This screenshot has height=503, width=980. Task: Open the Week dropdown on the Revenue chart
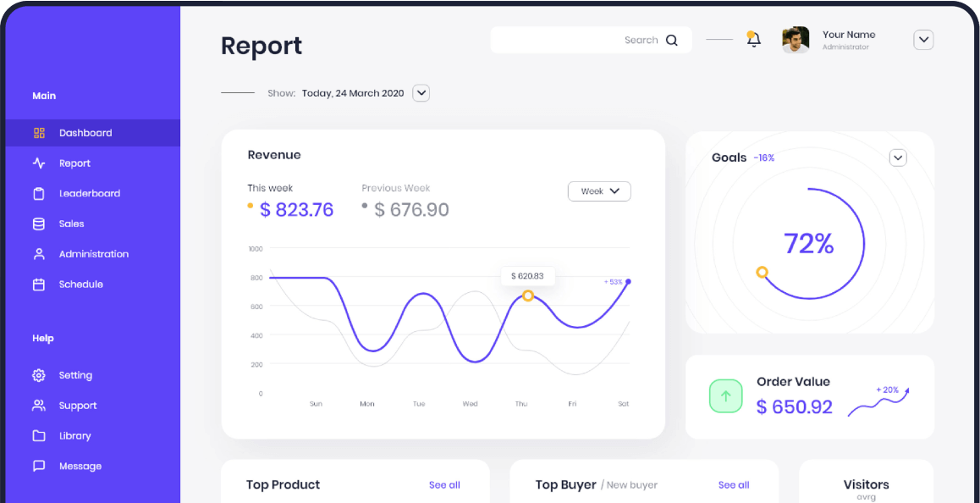tap(599, 191)
